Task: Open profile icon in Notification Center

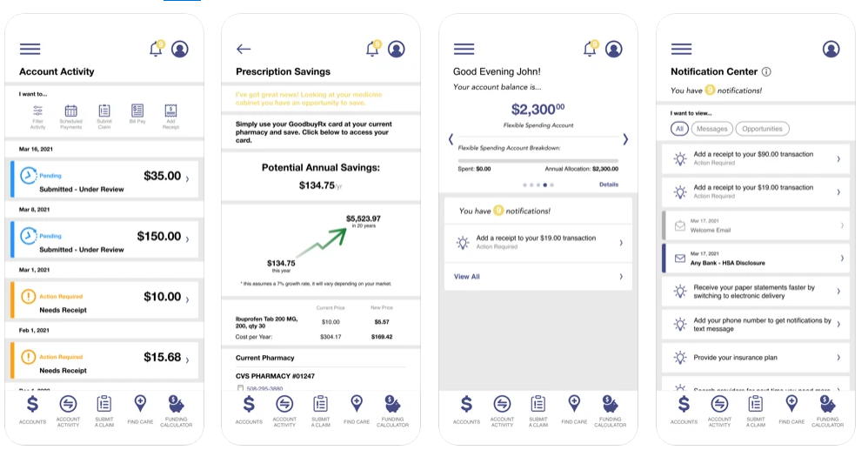Action: tap(831, 49)
